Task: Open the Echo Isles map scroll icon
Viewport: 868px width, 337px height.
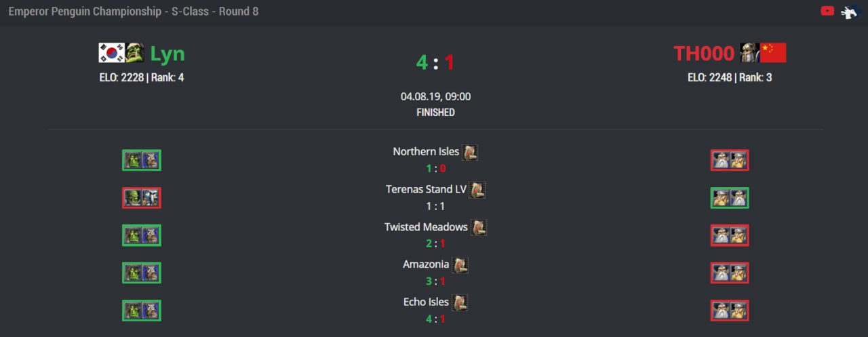Action: [x=460, y=302]
